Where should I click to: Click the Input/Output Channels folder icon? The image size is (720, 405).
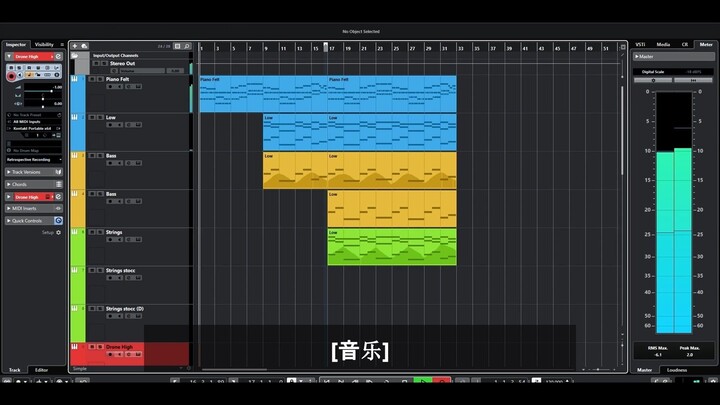[x=75, y=56]
